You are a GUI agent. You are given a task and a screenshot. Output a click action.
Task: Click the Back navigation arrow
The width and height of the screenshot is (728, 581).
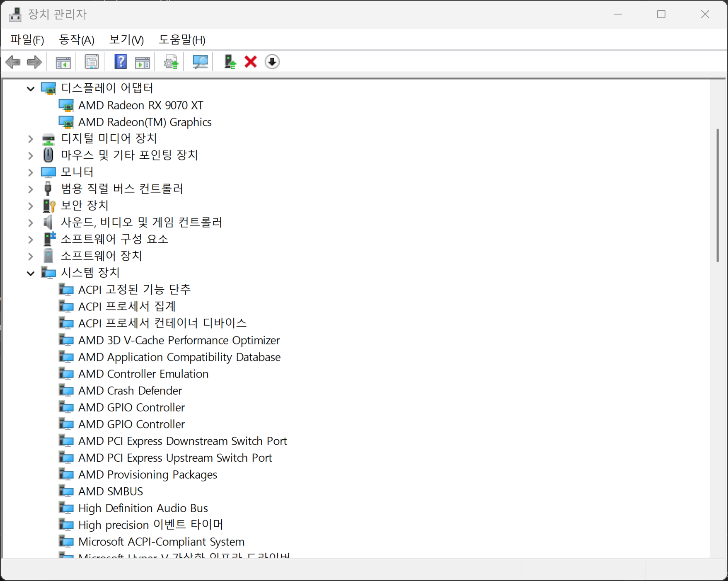pos(13,61)
